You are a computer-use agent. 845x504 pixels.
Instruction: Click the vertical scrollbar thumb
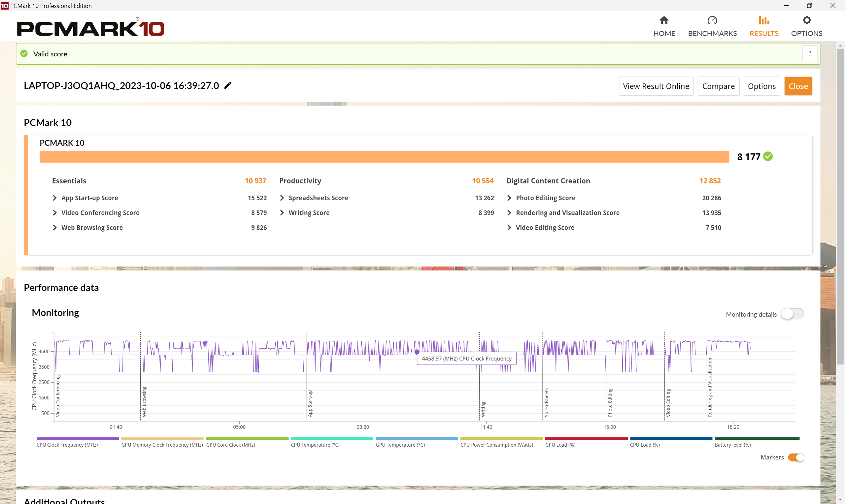[840, 206]
